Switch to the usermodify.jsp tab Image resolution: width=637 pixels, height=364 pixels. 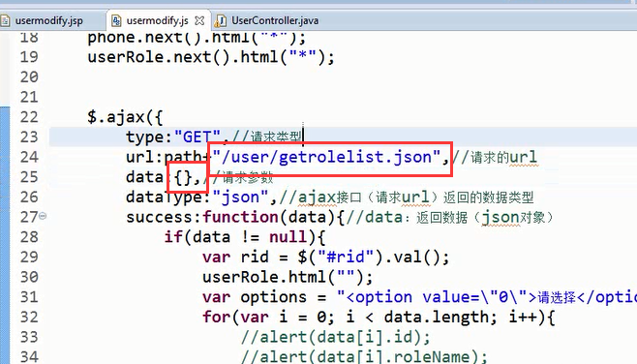point(48,20)
